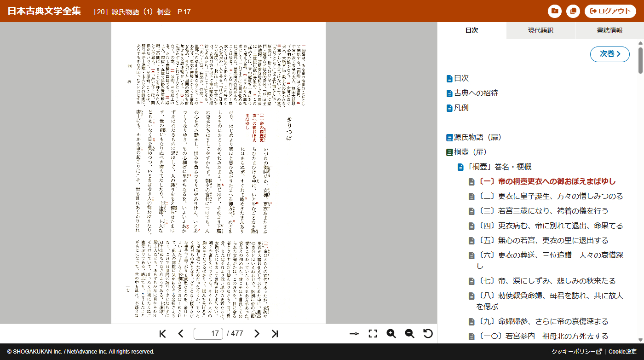Zoom in on the page

391,334
